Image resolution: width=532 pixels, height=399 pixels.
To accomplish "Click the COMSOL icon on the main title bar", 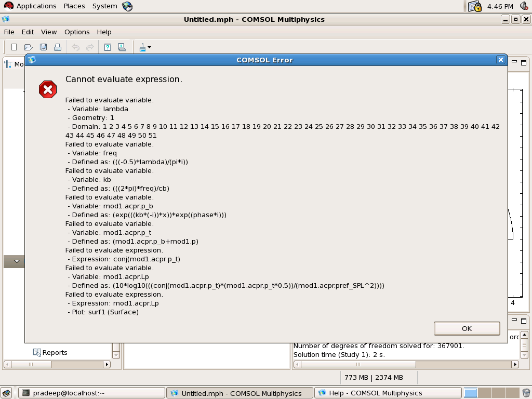I will (x=6, y=19).
